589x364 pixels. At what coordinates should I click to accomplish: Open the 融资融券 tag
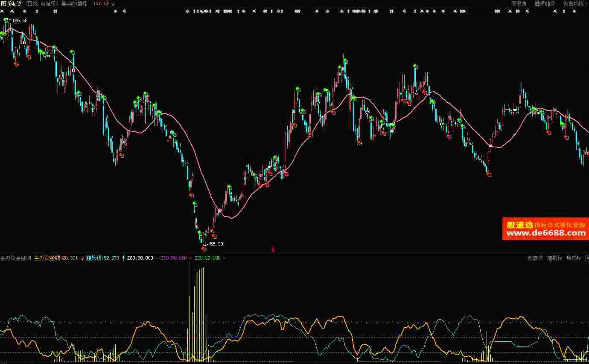[x=545, y=3]
